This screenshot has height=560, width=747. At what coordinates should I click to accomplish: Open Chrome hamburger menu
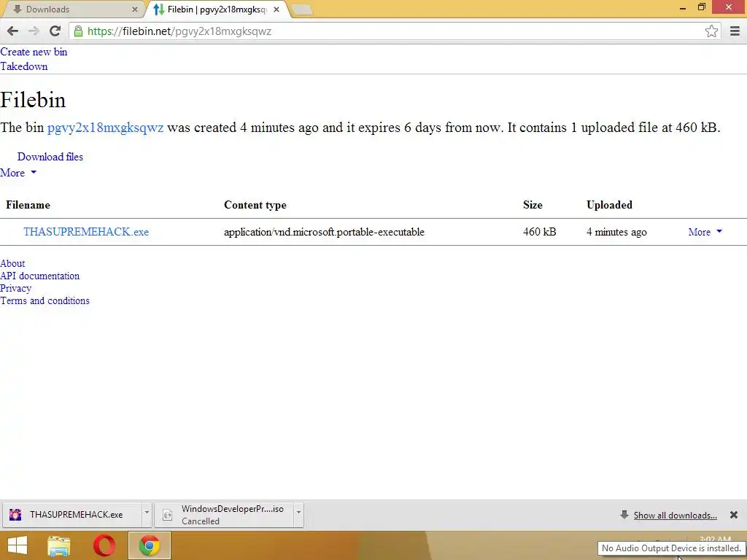[735, 31]
